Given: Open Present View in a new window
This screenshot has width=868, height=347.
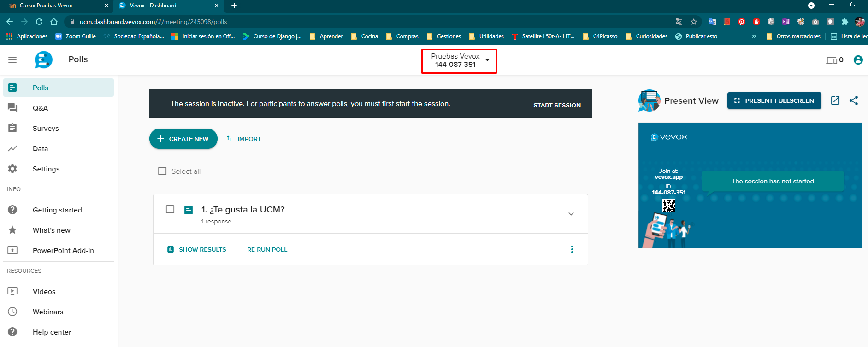Looking at the screenshot, I should 835,100.
